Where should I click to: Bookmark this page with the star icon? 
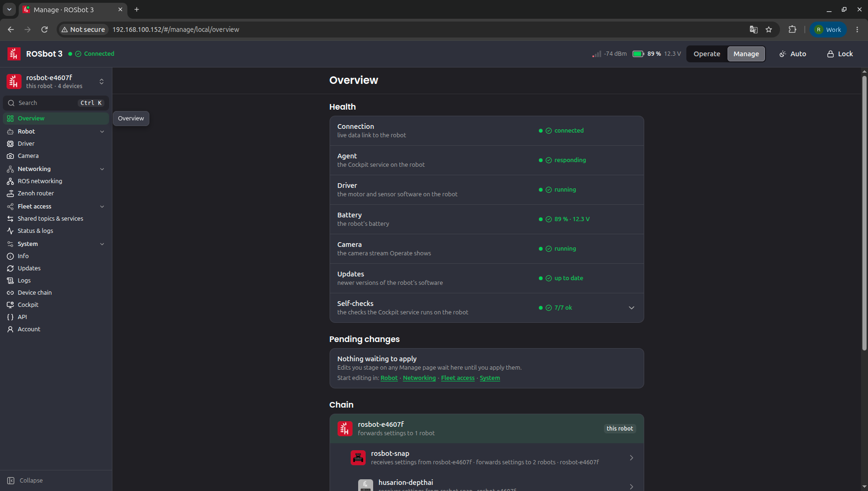point(769,30)
